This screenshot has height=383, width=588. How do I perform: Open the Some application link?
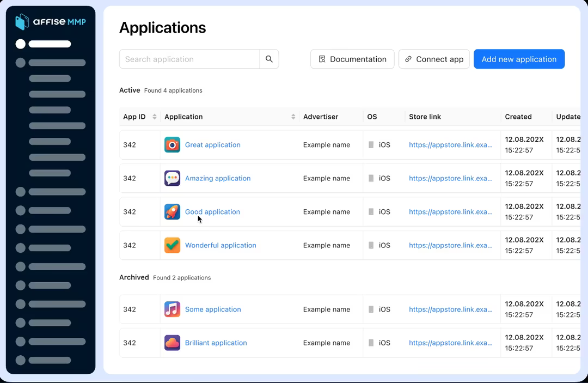pyautogui.click(x=213, y=309)
